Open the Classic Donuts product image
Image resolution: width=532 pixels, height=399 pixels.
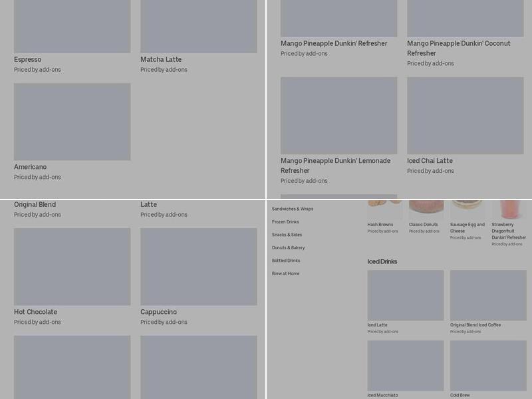[426, 209]
